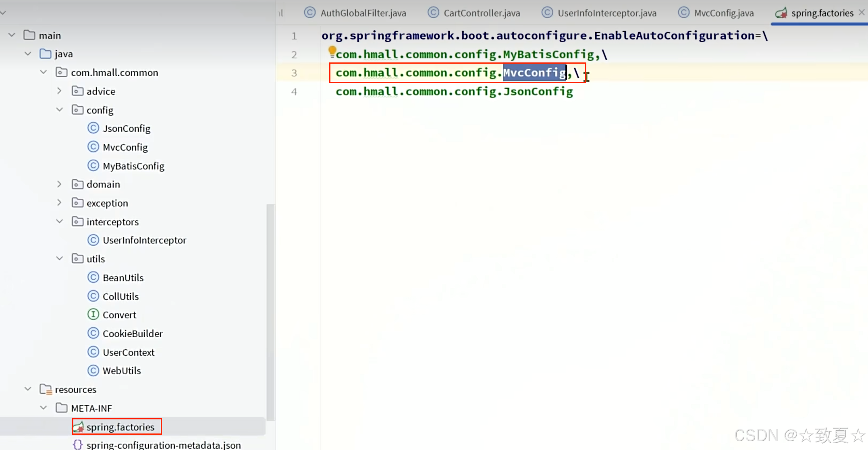Click the spring.factories leaf file icon in tree
The width and height of the screenshot is (868, 450).
tap(78, 427)
